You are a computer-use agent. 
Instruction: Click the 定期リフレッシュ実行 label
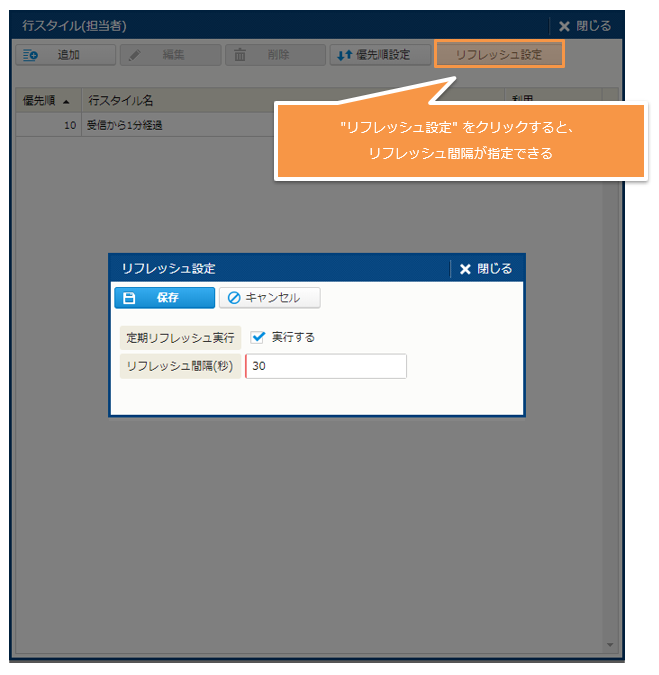(180, 338)
